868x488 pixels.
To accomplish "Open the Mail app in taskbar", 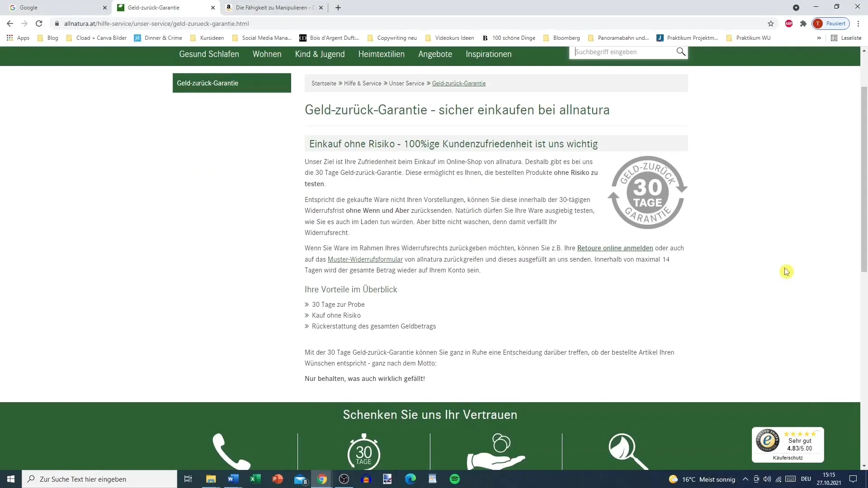I will [300, 479].
